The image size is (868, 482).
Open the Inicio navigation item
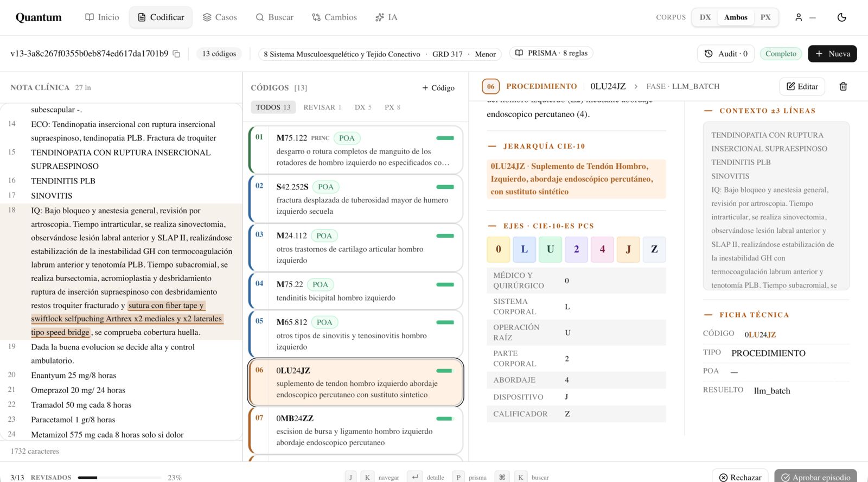click(102, 17)
